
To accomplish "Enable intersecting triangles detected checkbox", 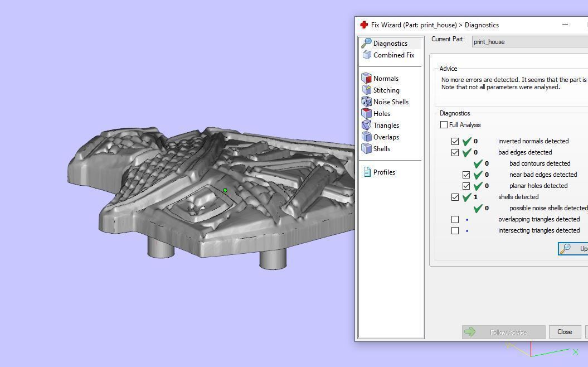I will [x=455, y=230].
